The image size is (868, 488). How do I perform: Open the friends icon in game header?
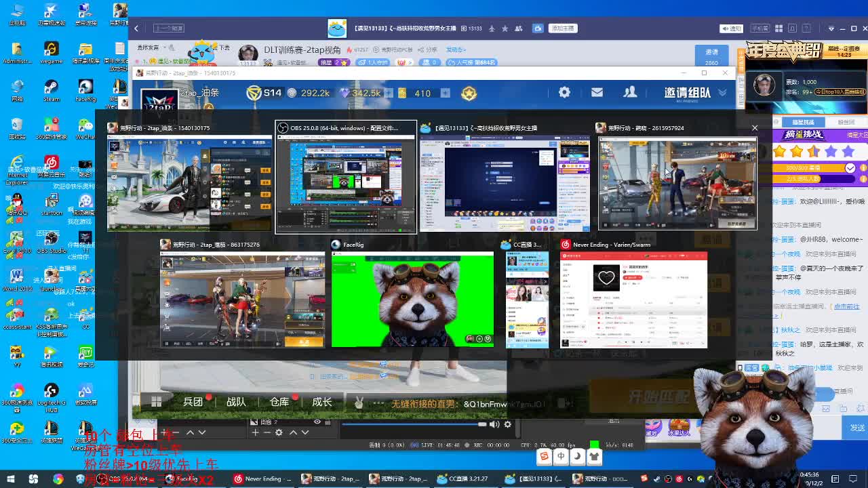click(630, 93)
